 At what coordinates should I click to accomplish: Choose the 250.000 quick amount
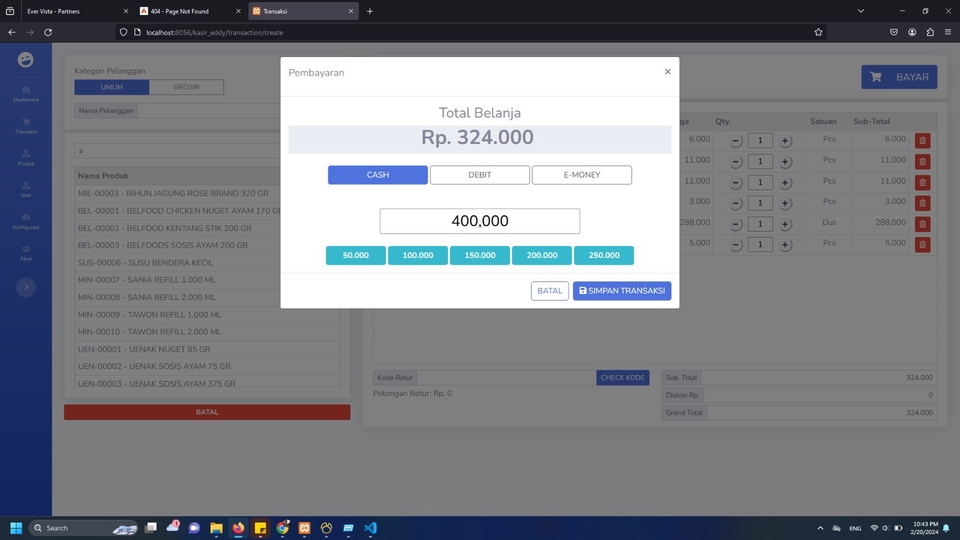point(604,255)
